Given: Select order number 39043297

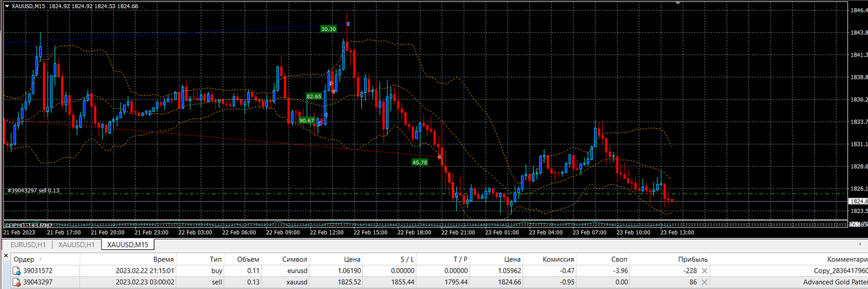Looking at the screenshot, I should (x=38, y=282).
